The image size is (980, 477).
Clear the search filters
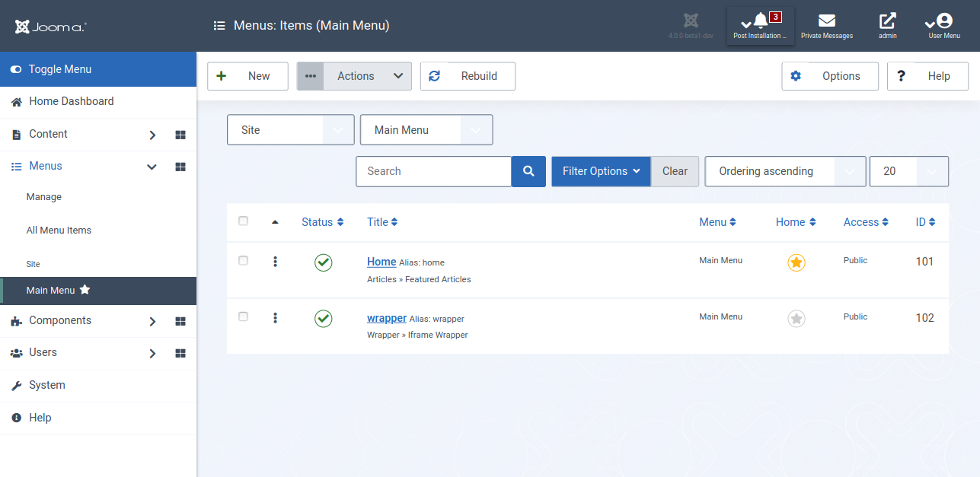pyautogui.click(x=675, y=171)
